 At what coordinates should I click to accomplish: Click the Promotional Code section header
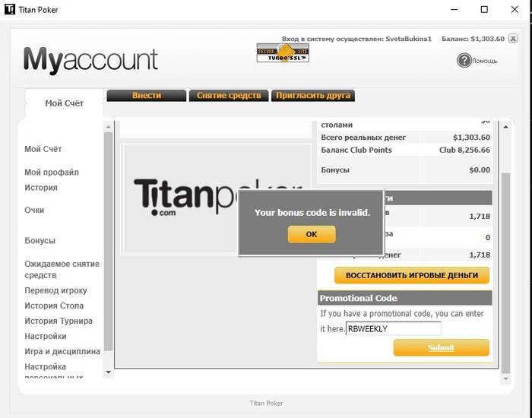coord(405,298)
